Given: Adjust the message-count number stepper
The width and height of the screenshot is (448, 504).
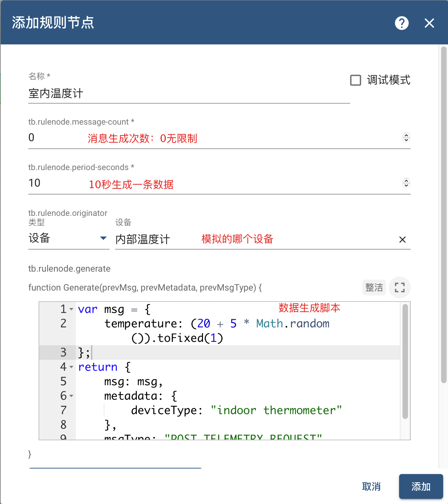Looking at the screenshot, I should (x=406, y=137).
